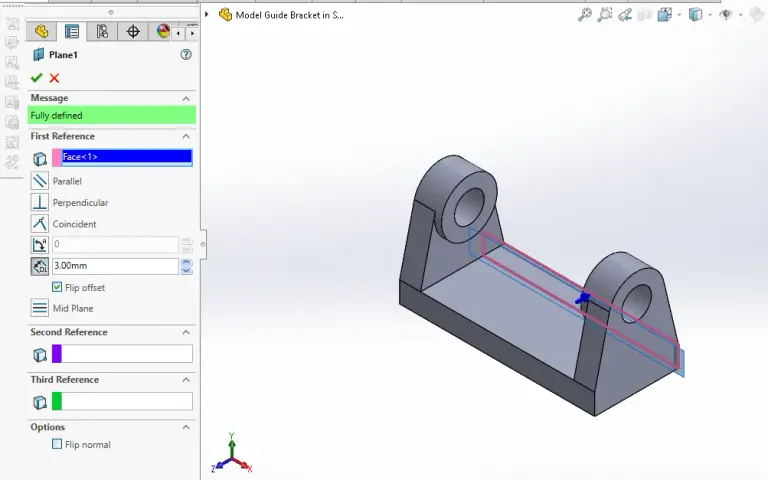Select the Parallel constraint icon
The height and width of the screenshot is (480, 768).
pyautogui.click(x=40, y=181)
